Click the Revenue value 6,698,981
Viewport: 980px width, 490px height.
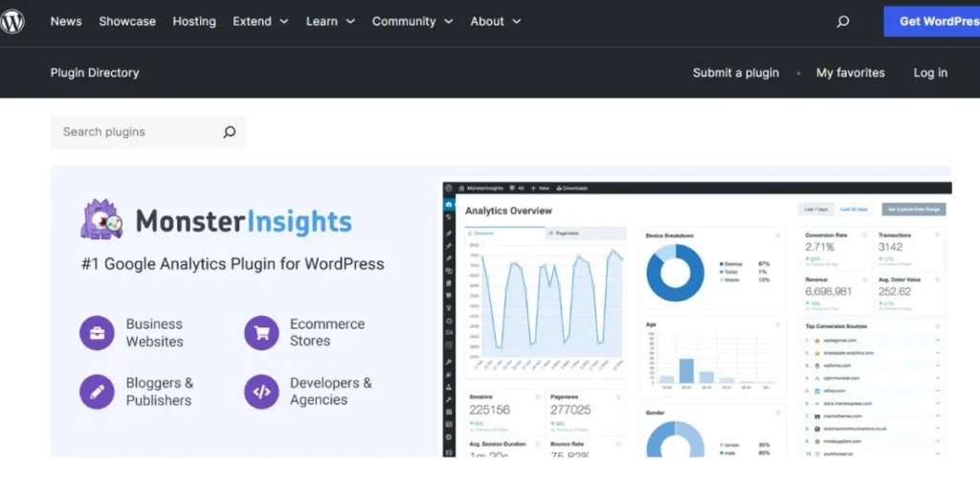click(828, 291)
